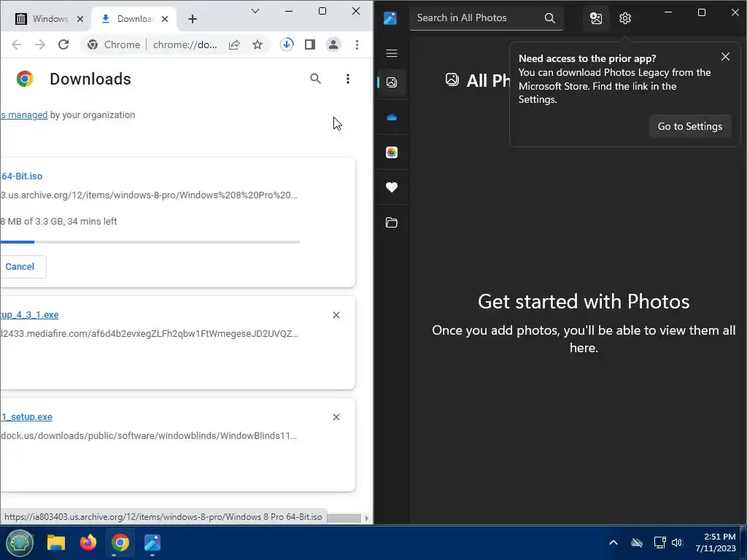Bookmark this page with the star icon
The image size is (747, 560).
pos(258,44)
